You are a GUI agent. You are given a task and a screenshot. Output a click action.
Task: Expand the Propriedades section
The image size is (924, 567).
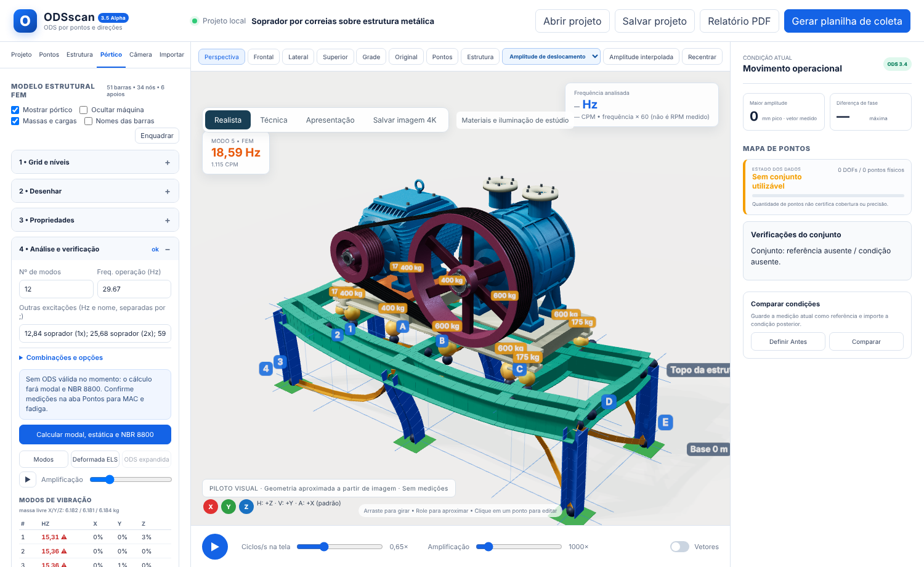click(x=95, y=220)
